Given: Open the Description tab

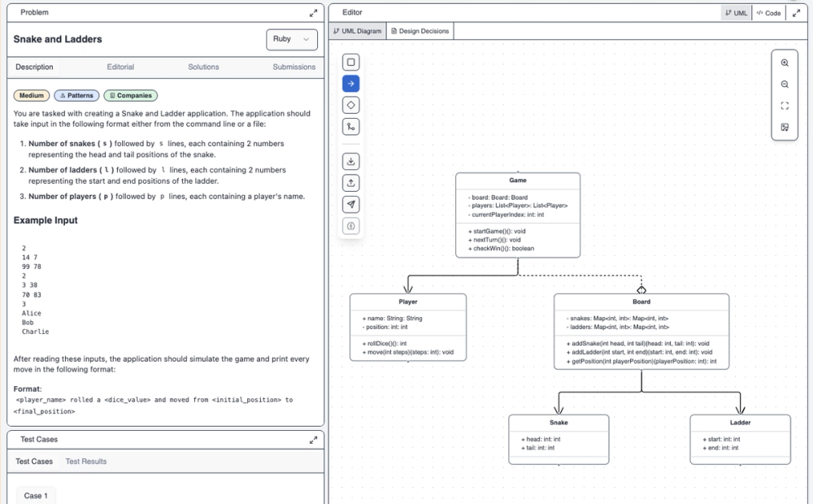Looking at the screenshot, I should [x=34, y=67].
